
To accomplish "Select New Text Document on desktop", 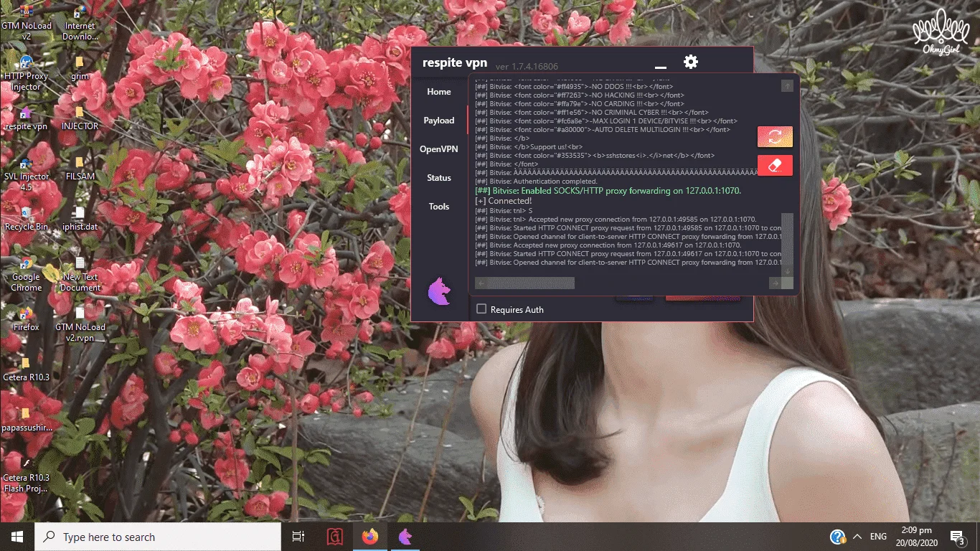I will point(80,273).
